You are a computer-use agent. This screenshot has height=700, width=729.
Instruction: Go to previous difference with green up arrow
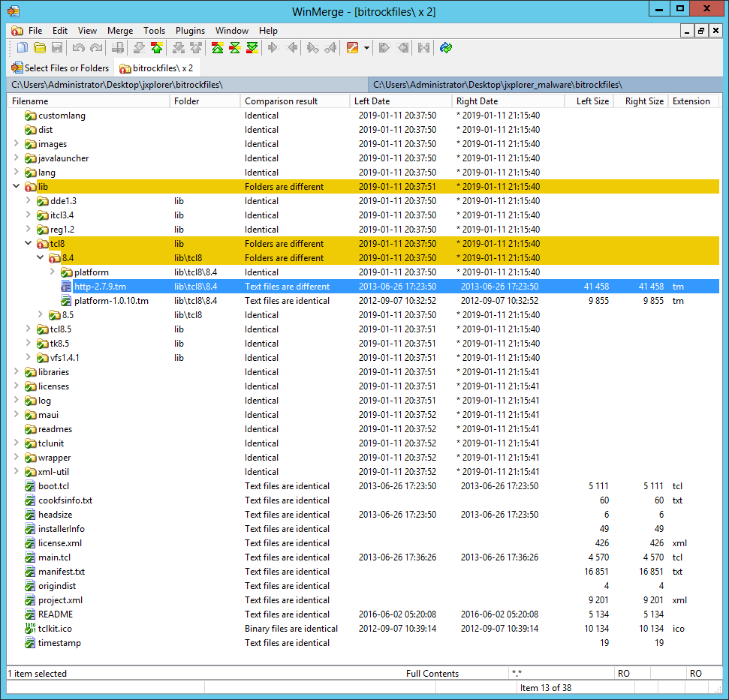(x=156, y=48)
